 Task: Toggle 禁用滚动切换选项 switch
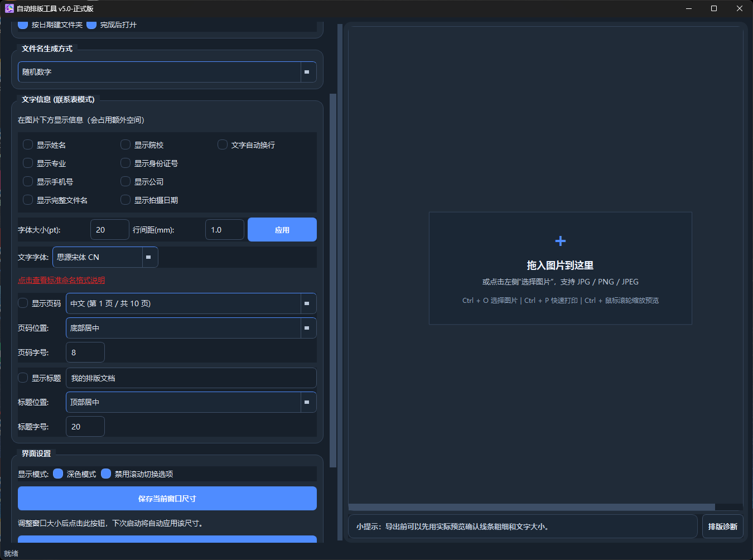(x=106, y=474)
